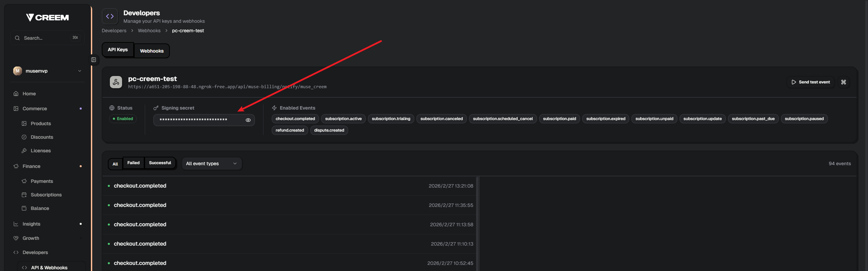Expand the musemvp account switcher chevron
The height and width of the screenshot is (271, 868).
(80, 71)
